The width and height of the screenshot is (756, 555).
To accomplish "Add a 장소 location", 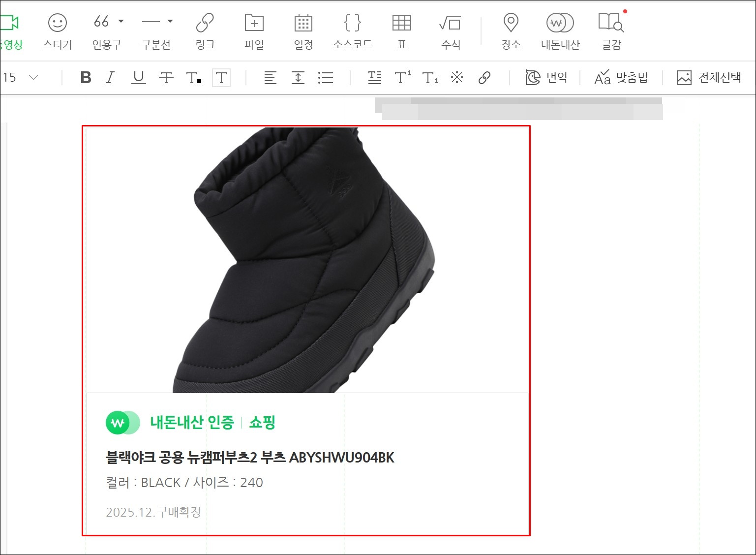I will pyautogui.click(x=511, y=31).
